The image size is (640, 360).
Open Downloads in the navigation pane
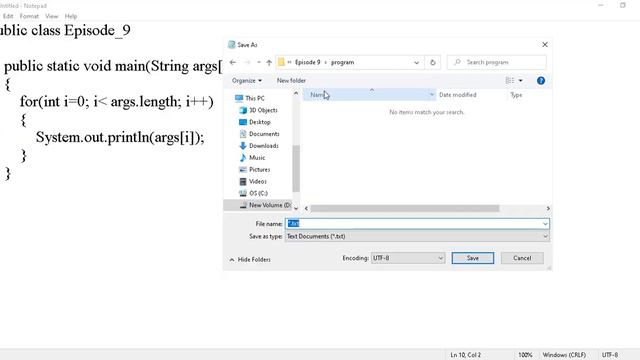pos(259,146)
